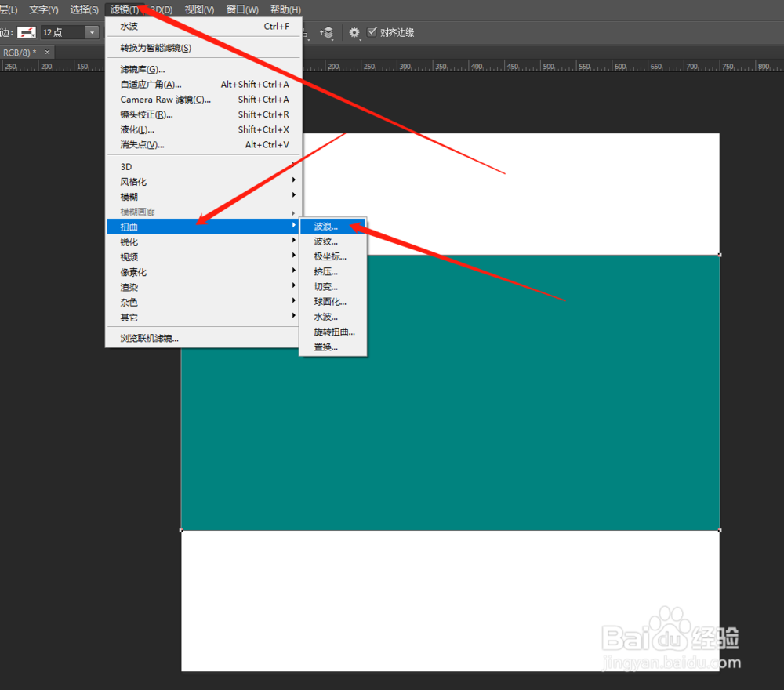The width and height of the screenshot is (784, 690).
Task: Expand the 模糊 submenu
Action: coord(204,197)
